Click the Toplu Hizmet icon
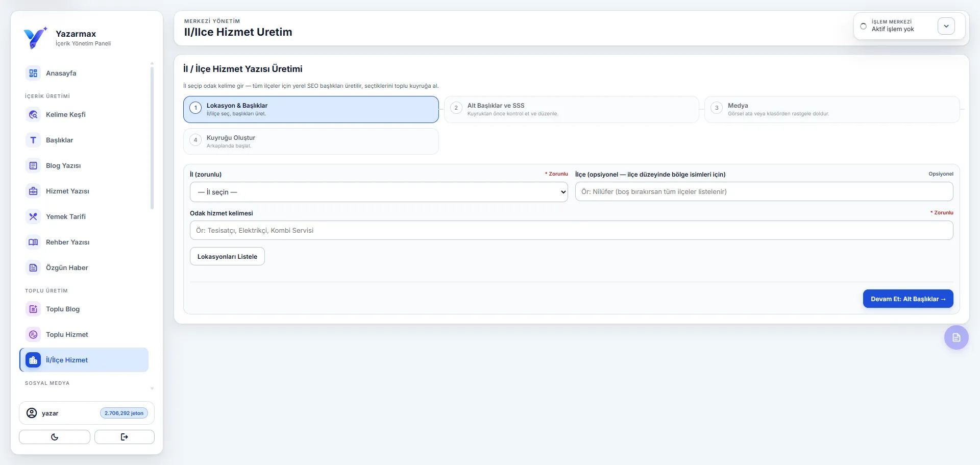The image size is (980, 465). click(x=33, y=335)
